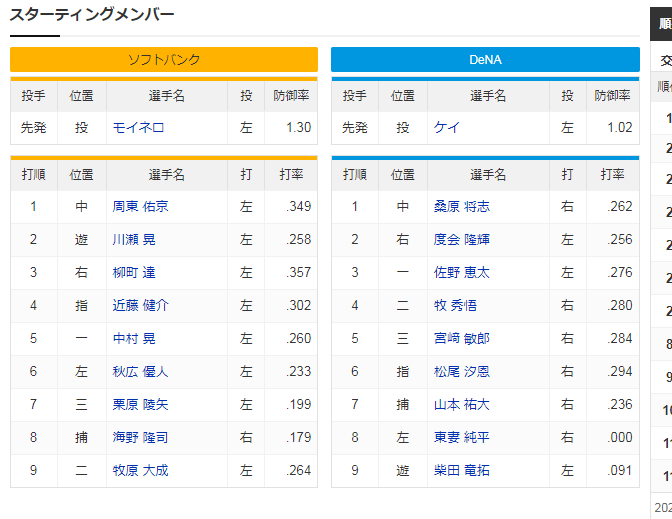Open 周東 佑京 player profile
Image resolution: width=672 pixels, height=519 pixels.
point(140,207)
